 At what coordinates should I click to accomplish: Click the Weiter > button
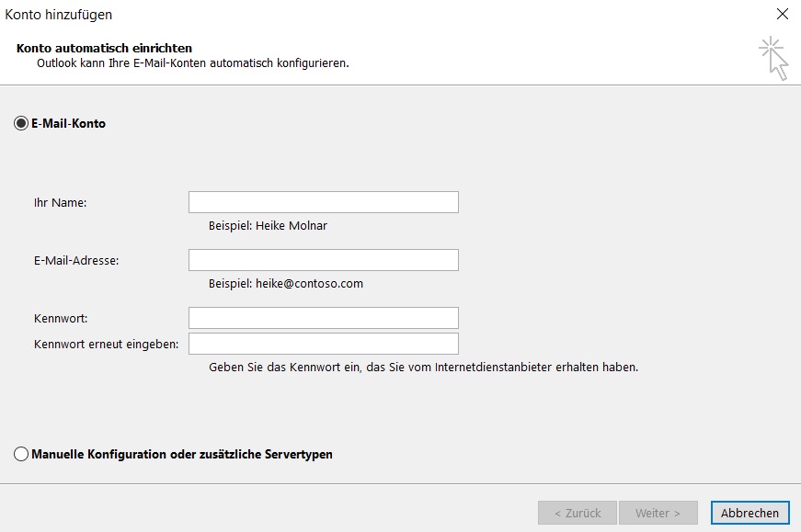pyautogui.click(x=658, y=513)
